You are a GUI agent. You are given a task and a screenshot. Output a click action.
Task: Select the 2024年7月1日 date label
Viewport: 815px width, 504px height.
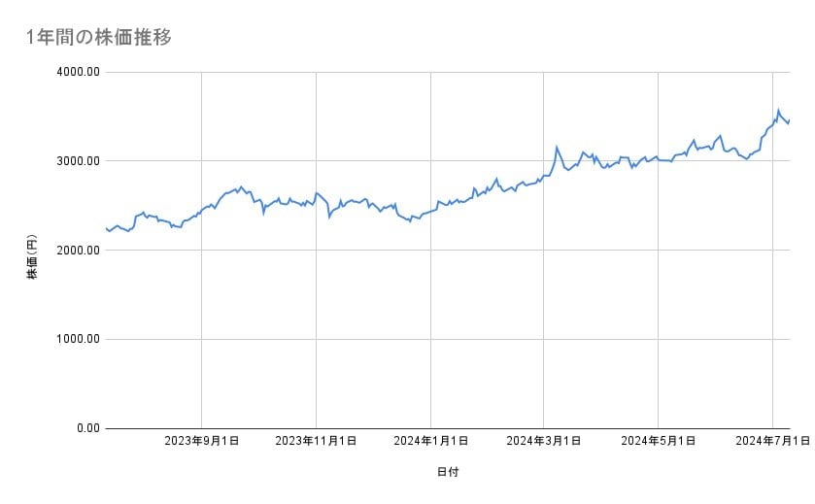(772, 441)
